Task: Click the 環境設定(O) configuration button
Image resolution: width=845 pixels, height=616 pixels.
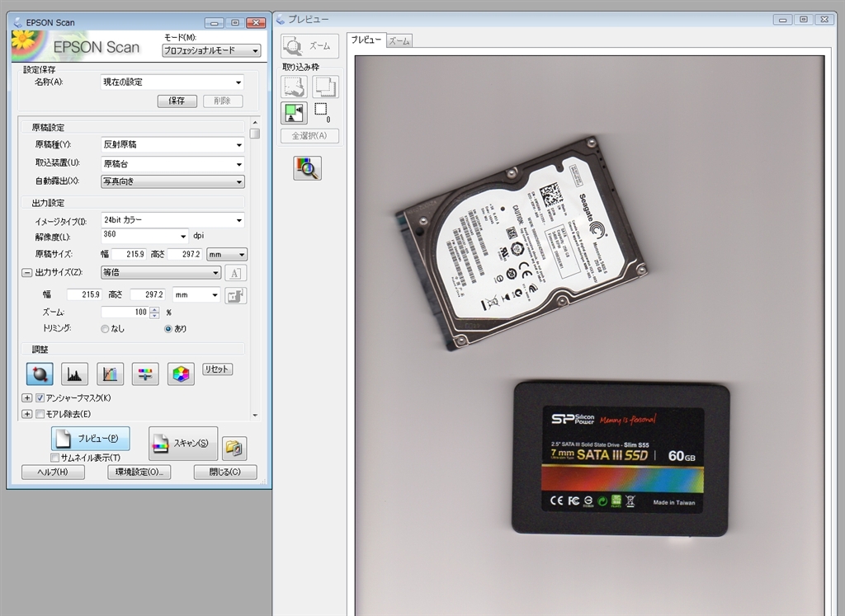Action: [x=139, y=473]
